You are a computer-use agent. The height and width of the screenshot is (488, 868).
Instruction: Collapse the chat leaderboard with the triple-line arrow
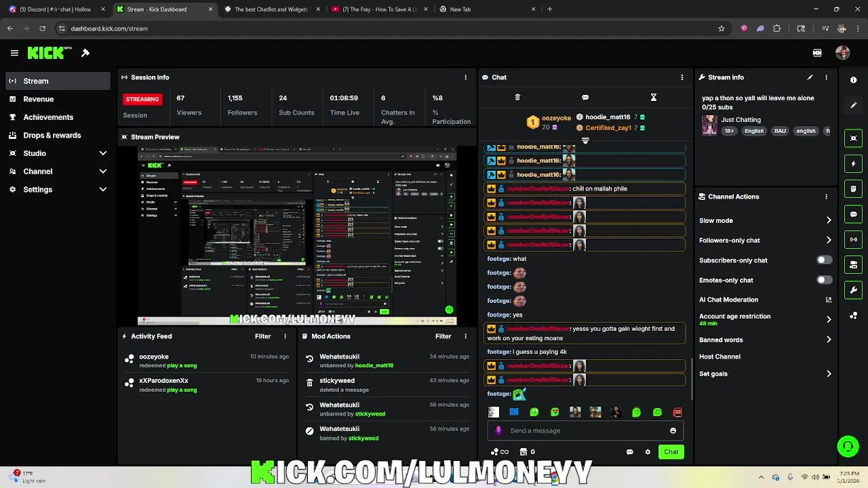585,141
